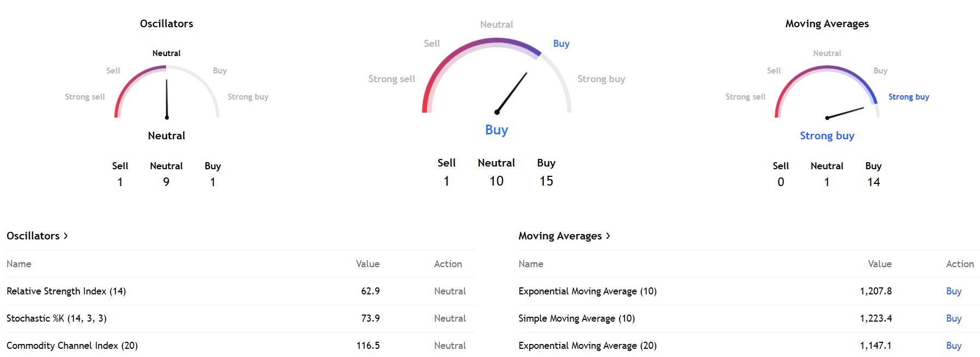Click the Value column header in Oscillators table
Viewport: 980px width, 357px height.
(x=367, y=264)
